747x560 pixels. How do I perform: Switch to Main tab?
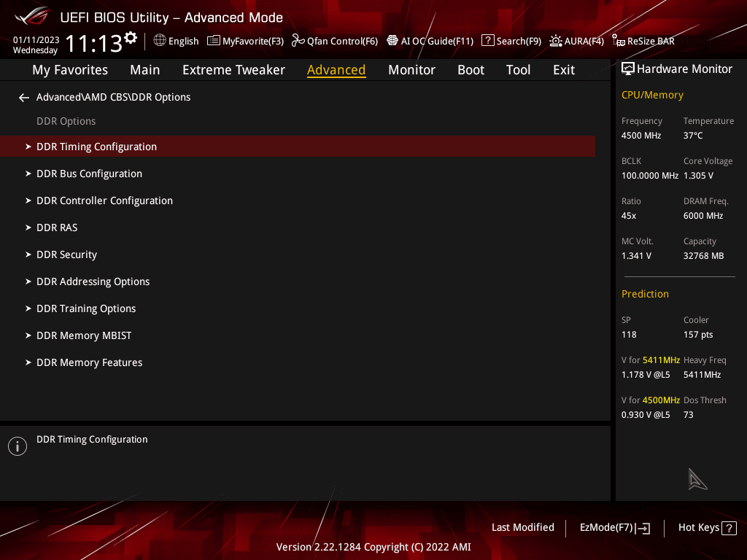click(145, 70)
